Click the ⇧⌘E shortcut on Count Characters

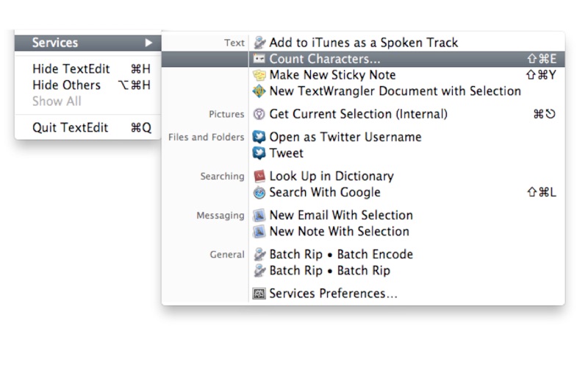tap(542, 59)
